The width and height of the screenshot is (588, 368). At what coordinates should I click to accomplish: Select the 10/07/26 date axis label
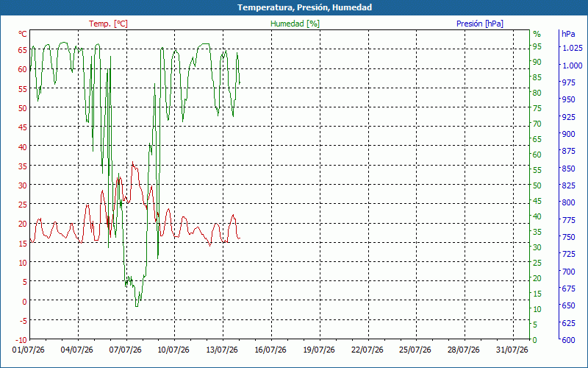pyautogui.click(x=173, y=350)
